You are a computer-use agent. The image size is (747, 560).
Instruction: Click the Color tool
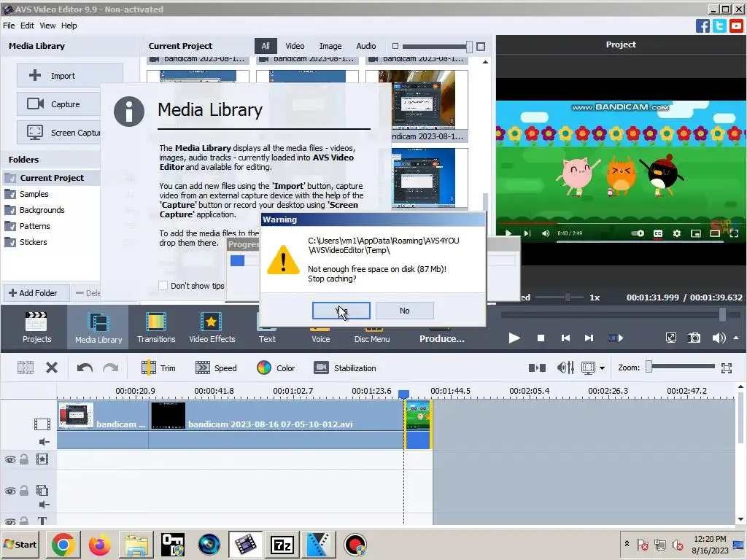point(276,368)
